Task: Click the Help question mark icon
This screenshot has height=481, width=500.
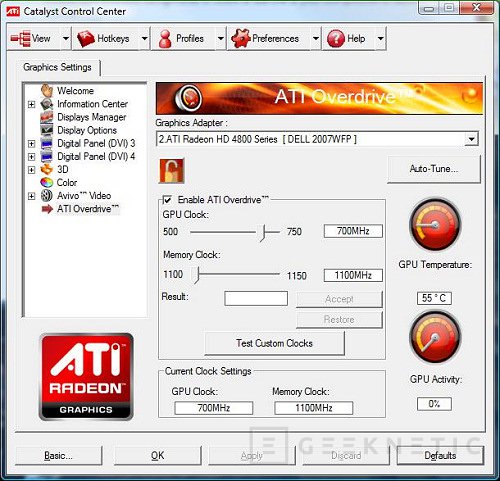Action: tap(336, 39)
